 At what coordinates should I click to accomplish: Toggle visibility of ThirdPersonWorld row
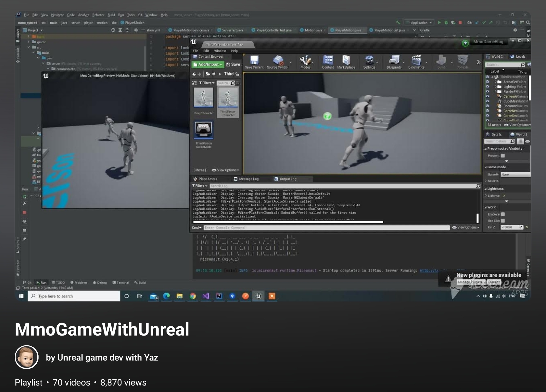pyautogui.click(x=487, y=77)
